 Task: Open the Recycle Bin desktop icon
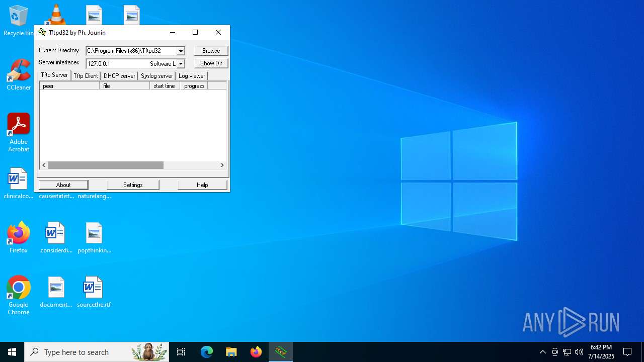point(18,20)
